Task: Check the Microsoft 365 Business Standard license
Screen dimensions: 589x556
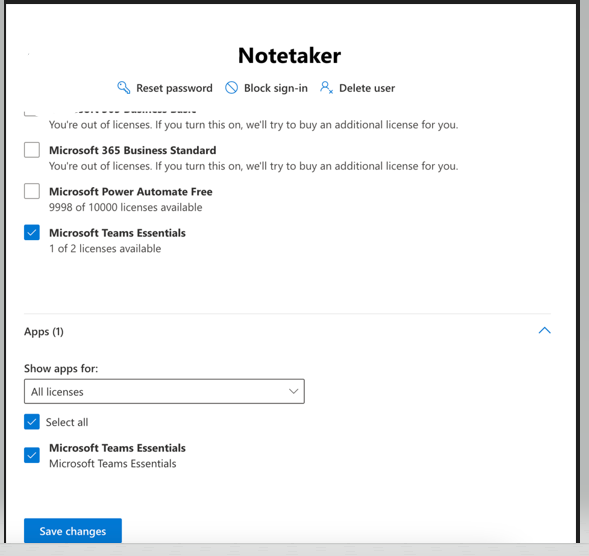Action: tap(32, 150)
